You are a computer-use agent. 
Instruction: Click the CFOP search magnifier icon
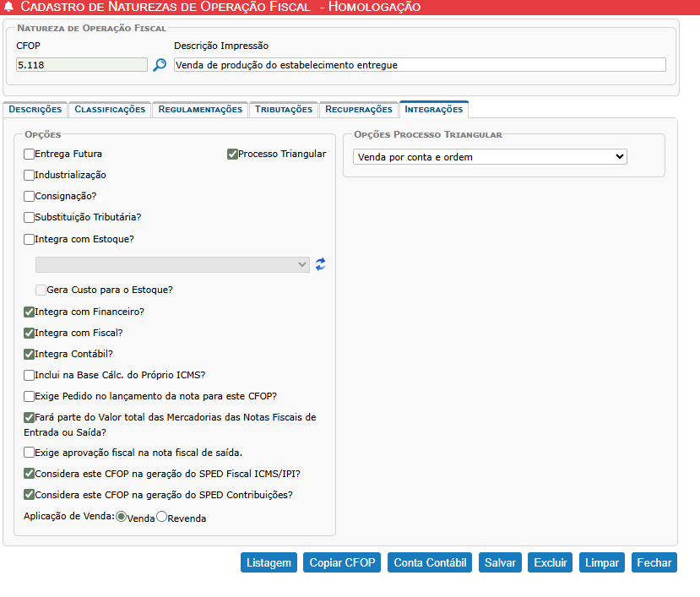pos(160,65)
